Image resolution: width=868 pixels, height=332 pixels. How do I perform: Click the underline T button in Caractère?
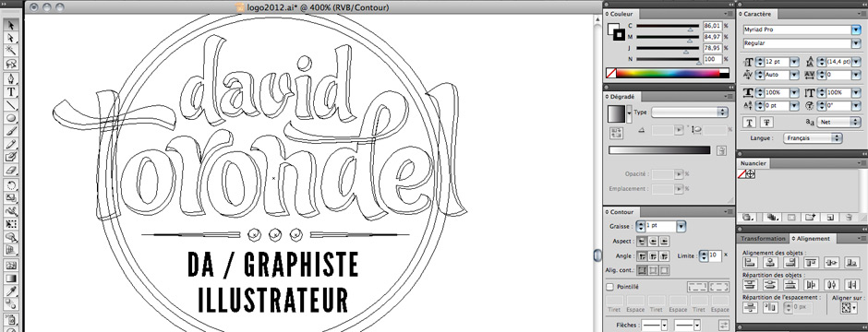coord(750,123)
